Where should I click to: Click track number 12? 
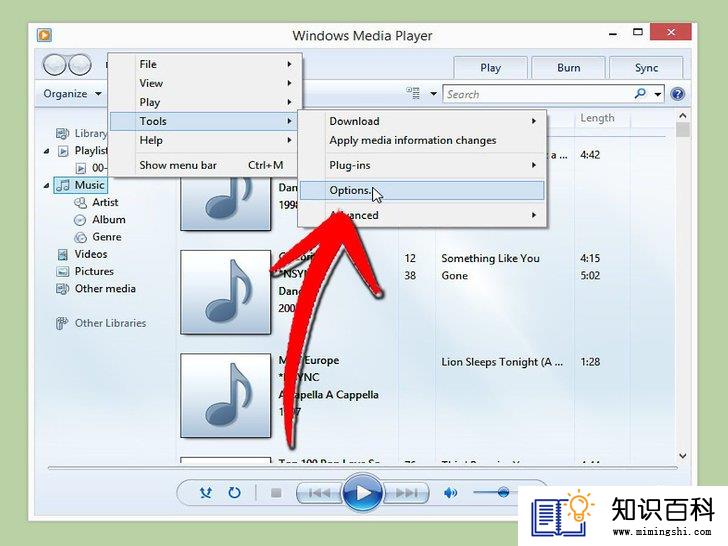click(x=410, y=258)
